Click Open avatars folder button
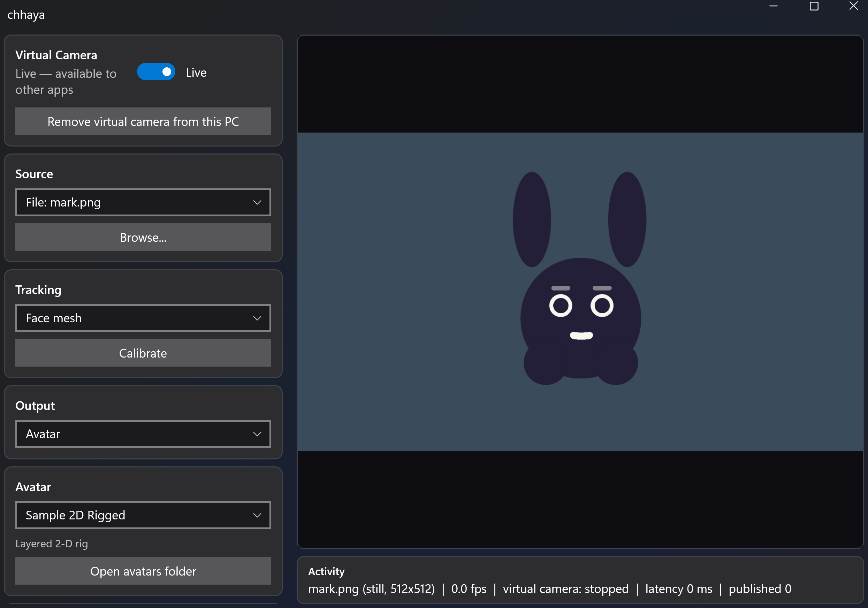 [143, 571]
